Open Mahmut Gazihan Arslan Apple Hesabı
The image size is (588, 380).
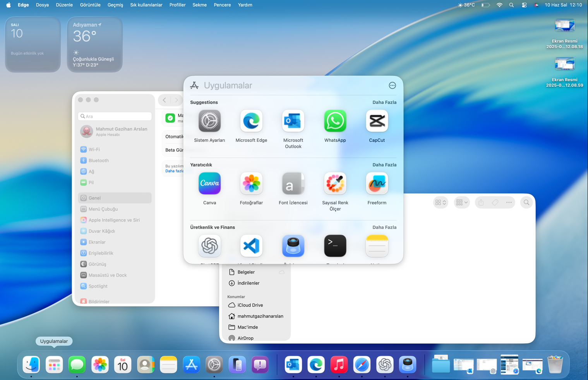[115, 131]
